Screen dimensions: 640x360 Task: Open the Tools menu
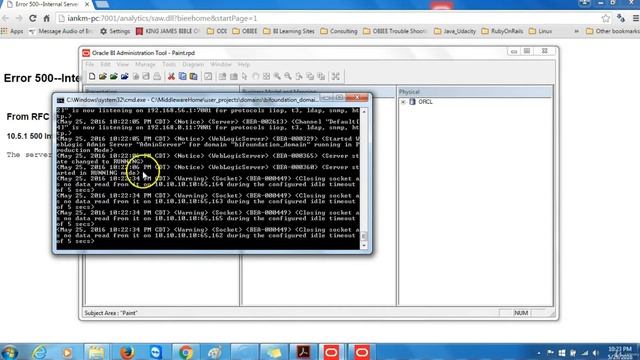tap(169, 64)
